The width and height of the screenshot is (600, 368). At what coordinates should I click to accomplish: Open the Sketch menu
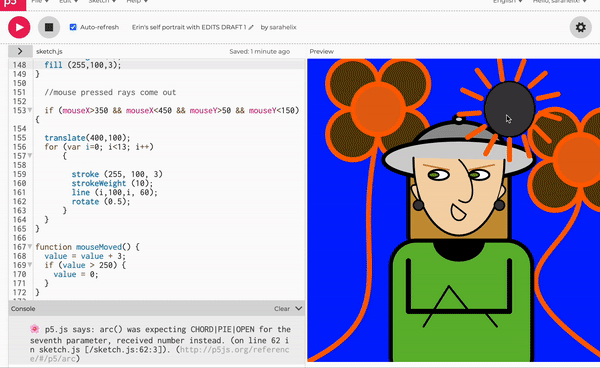(x=101, y=2)
